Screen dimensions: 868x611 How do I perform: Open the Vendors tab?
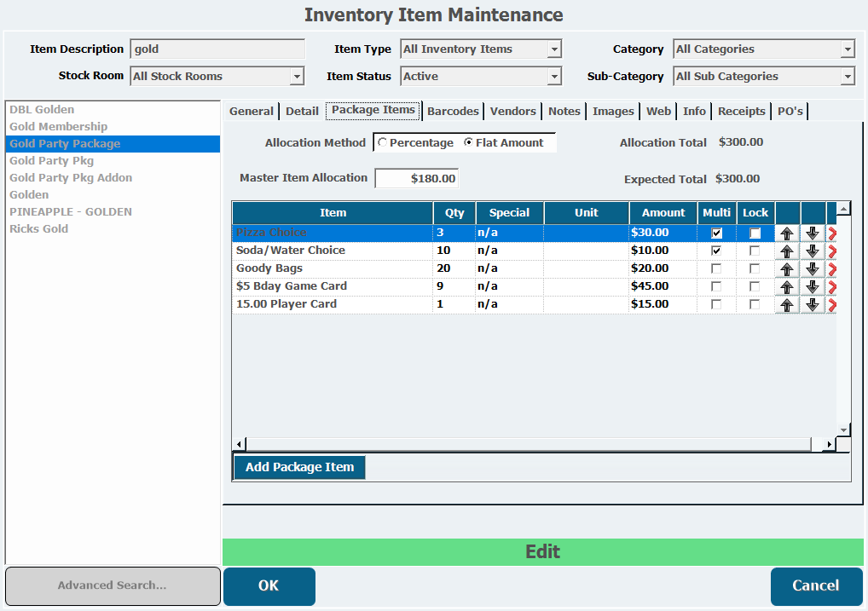512,111
